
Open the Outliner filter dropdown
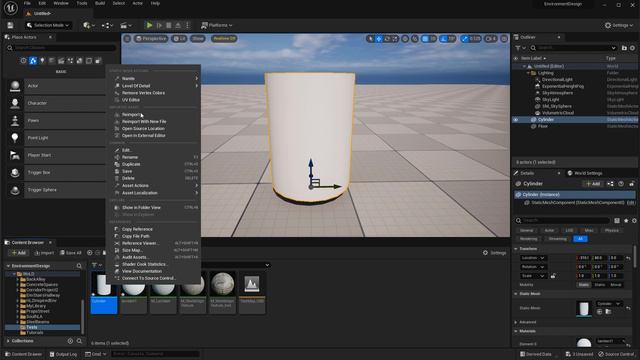pyautogui.click(x=520, y=48)
